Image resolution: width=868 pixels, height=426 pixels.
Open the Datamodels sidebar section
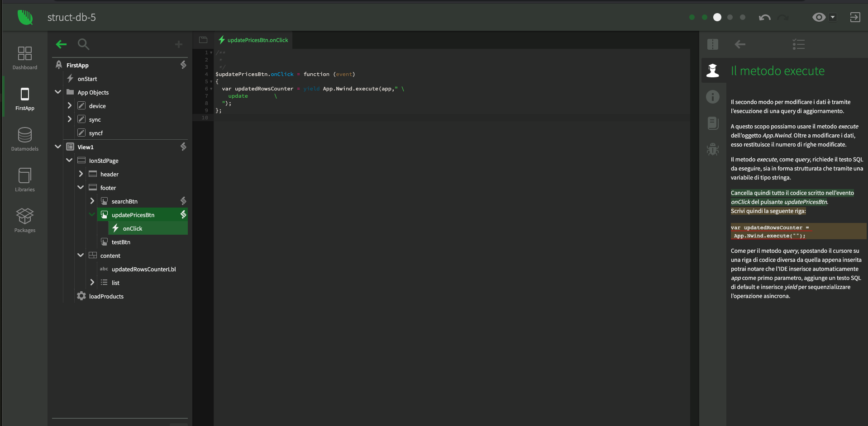coord(25,139)
